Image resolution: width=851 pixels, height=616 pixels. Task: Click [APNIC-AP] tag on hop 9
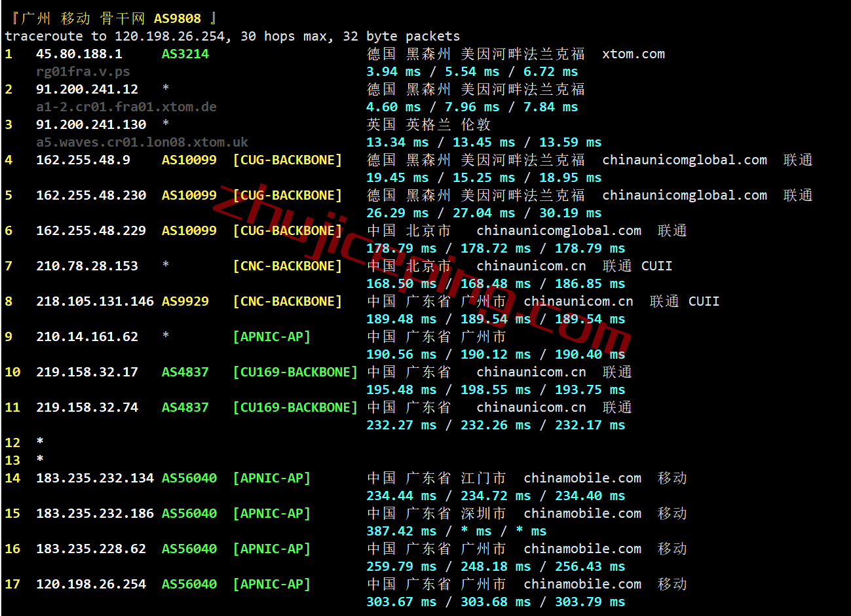272,336
